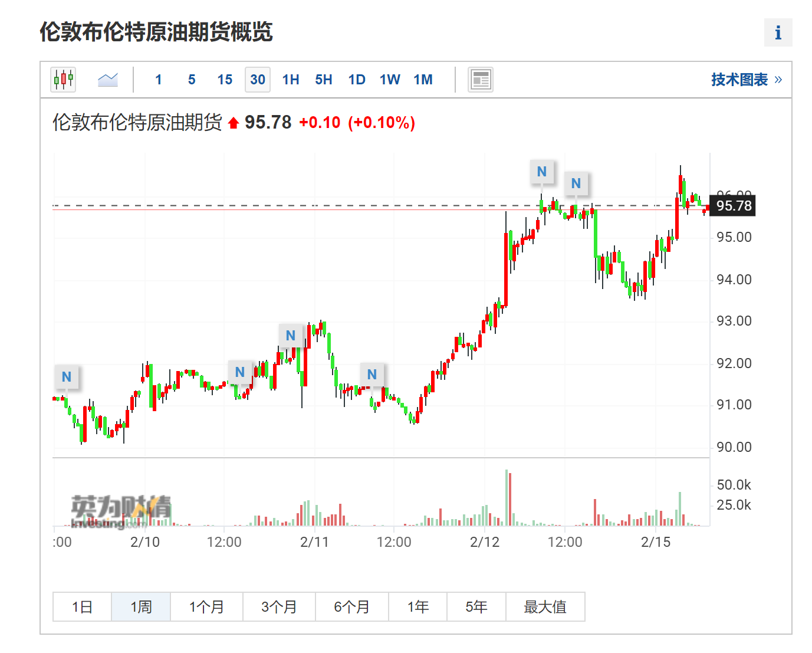Switch to candlestick chart view

click(64, 80)
